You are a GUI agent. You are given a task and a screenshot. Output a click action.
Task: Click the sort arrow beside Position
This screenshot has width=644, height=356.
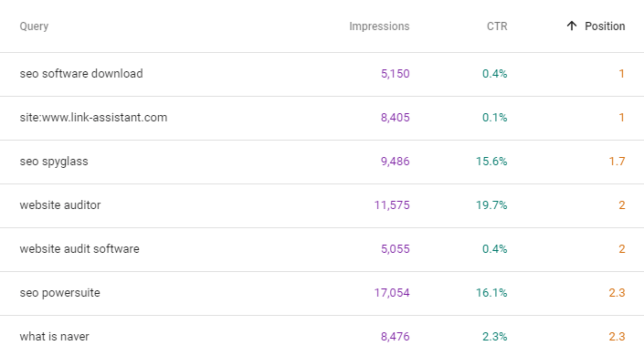tap(571, 26)
